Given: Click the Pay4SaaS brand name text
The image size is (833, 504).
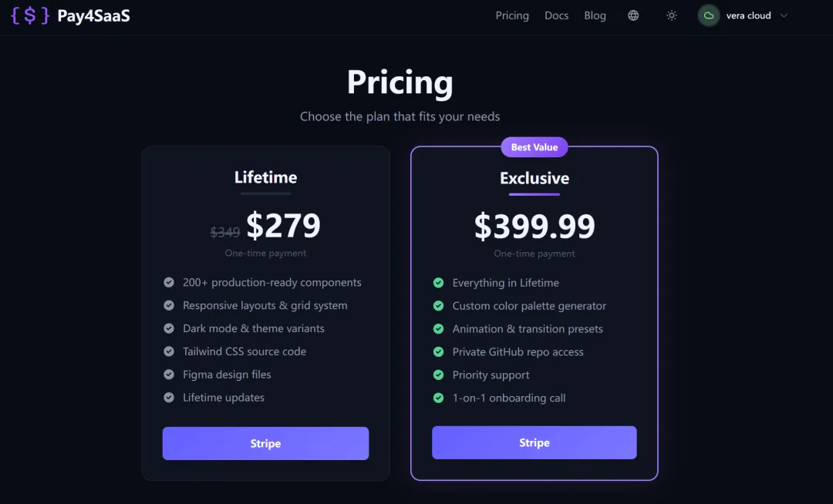Looking at the screenshot, I should 93,15.
